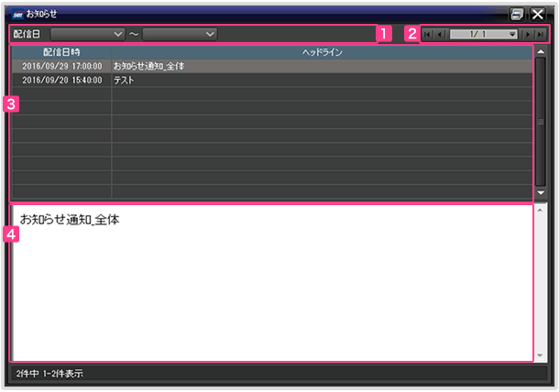Click the notice list scroll up arrow
The width and height of the screenshot is (559, 392).
541,51
